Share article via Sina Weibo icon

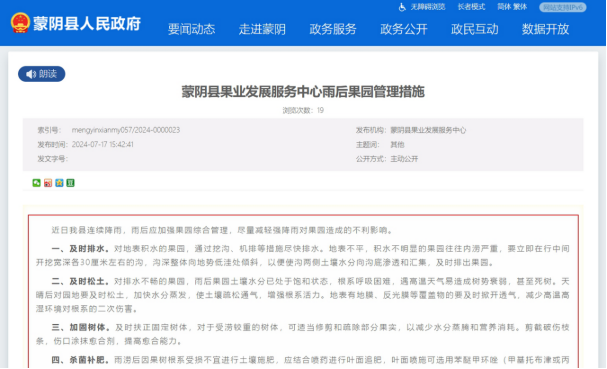(48, 183)
